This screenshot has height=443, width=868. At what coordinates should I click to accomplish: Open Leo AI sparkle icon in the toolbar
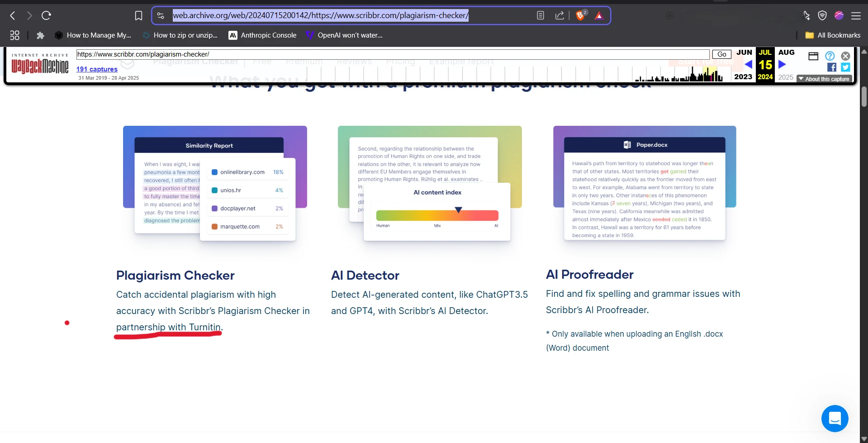point(806,16)
